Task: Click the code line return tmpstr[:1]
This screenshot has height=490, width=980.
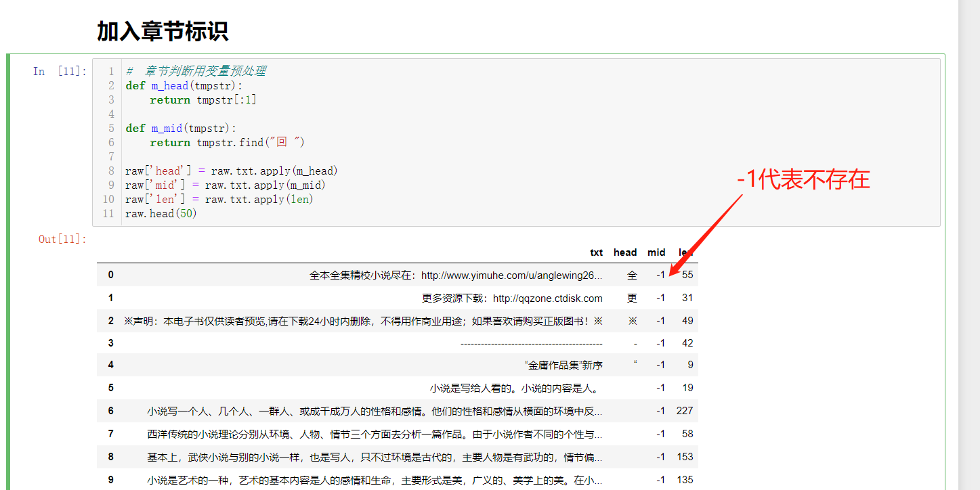Action: coord(203,99)
